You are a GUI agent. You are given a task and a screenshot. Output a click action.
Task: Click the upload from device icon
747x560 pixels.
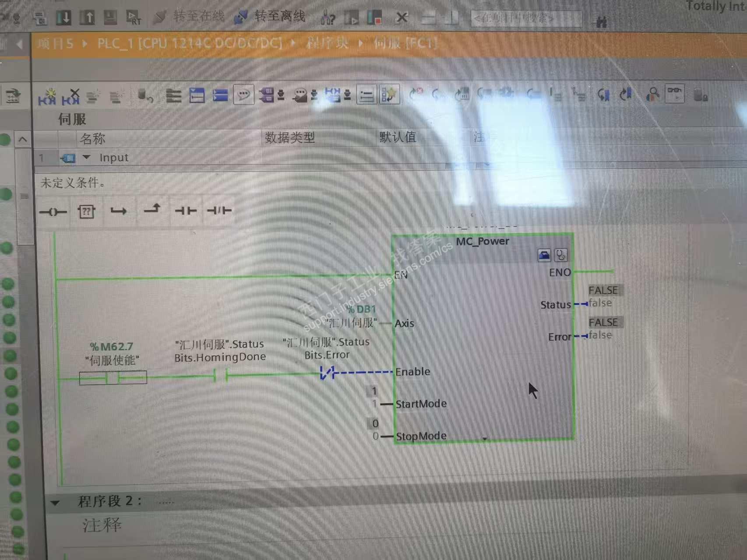[x=87, y=18]
